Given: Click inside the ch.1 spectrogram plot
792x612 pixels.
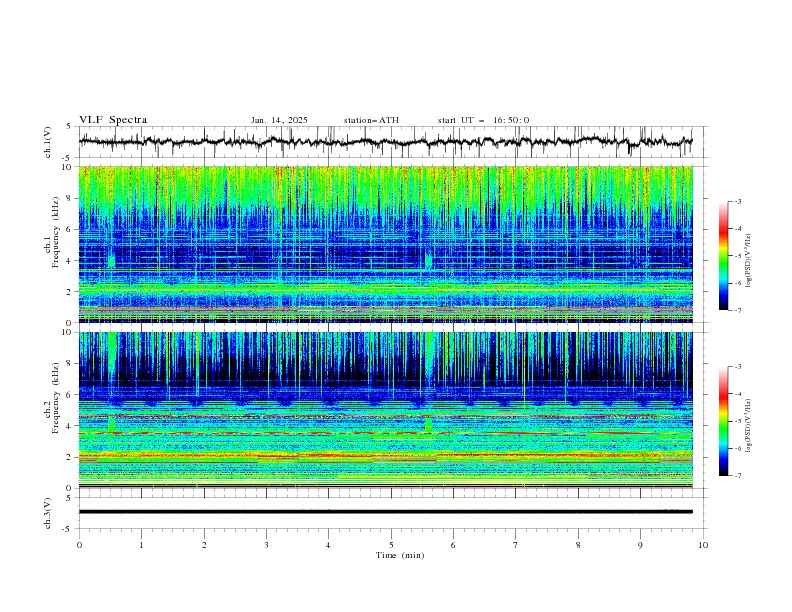Looking at the screenshot, I should coord(386,244).
